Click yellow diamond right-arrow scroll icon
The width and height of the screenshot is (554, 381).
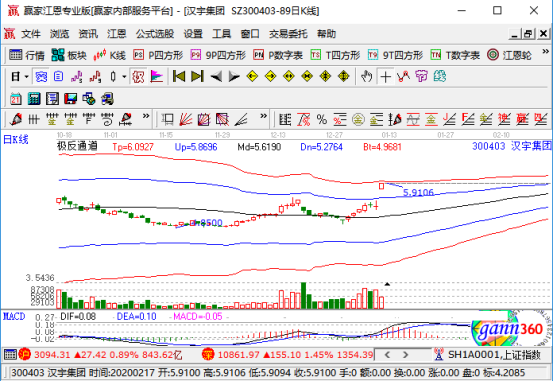[x=271, y=76]
